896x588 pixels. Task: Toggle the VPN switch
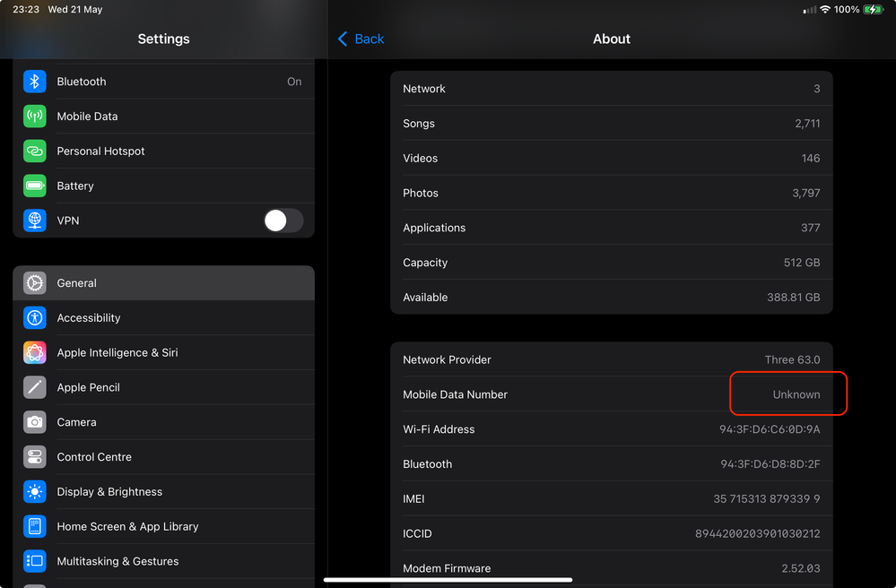[283, 220]
